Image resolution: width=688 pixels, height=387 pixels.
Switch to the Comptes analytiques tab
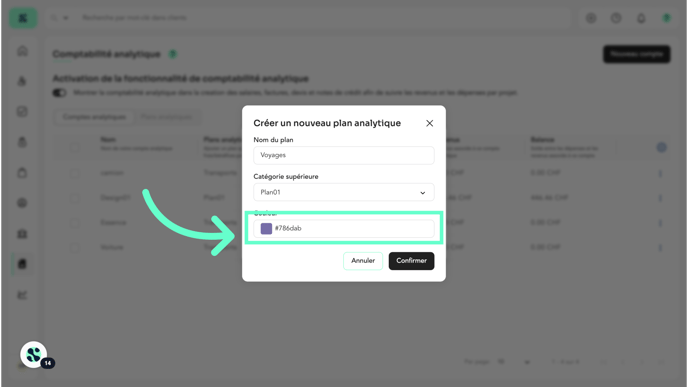94,117
